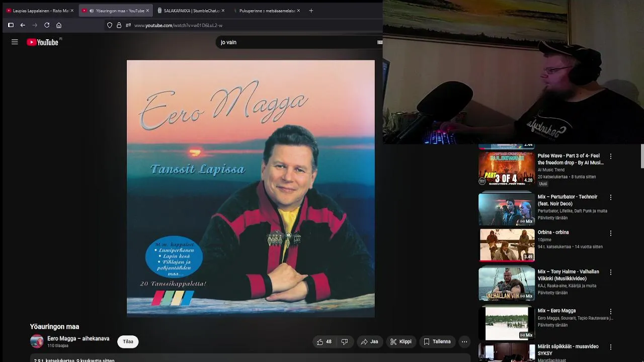
Task: Open browser home page icon
Action: click(59, 25)
